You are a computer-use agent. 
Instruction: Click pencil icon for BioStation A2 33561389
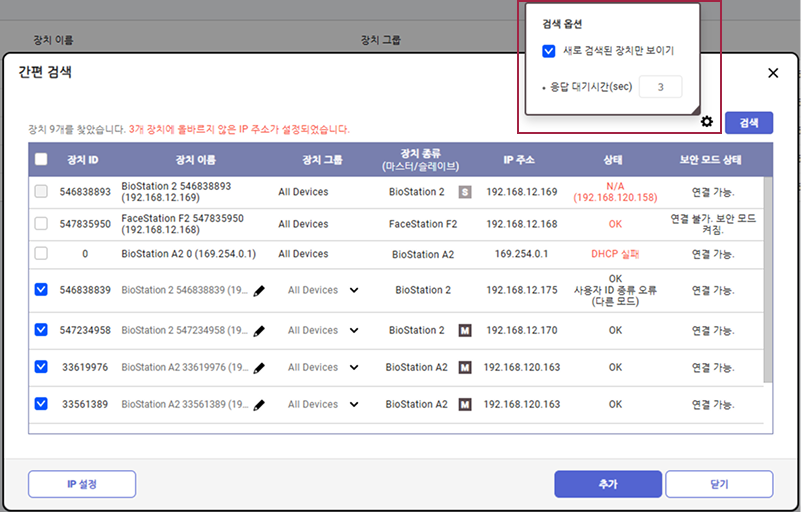tap(259, 405)
